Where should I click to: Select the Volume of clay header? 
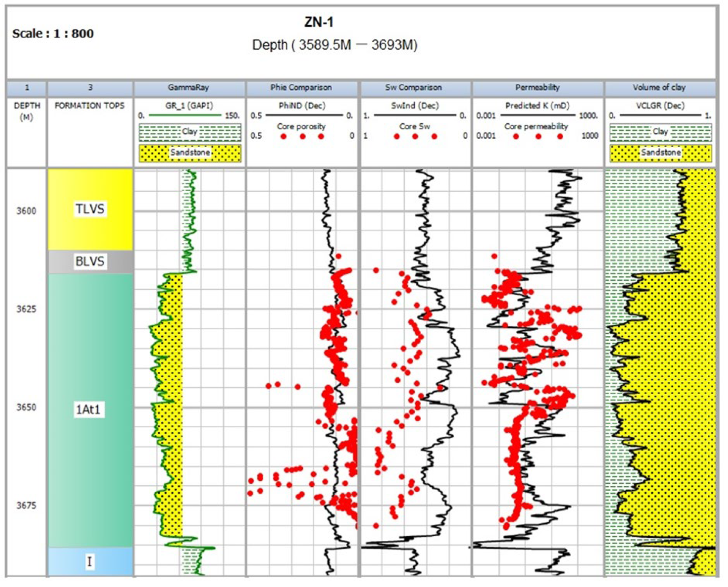[x=659, y=88]
